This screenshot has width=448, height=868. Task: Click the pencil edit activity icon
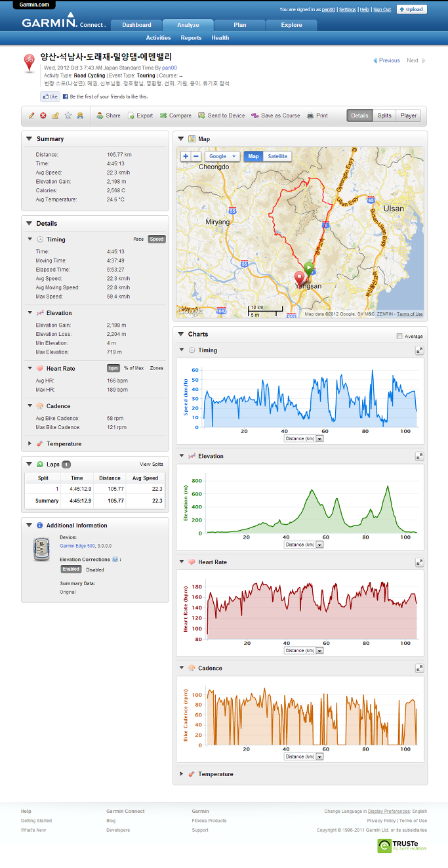31,115
